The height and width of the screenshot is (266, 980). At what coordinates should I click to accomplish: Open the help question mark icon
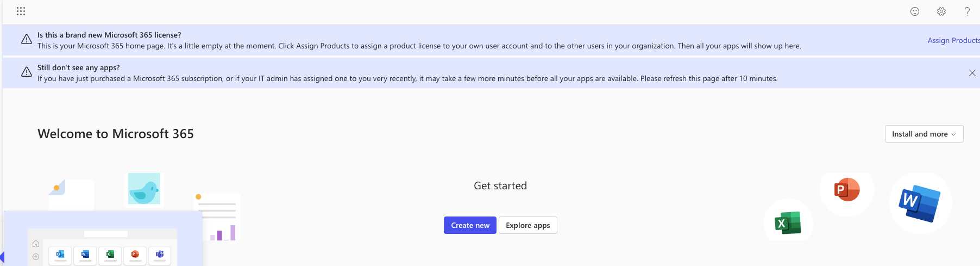coord(967,11)
